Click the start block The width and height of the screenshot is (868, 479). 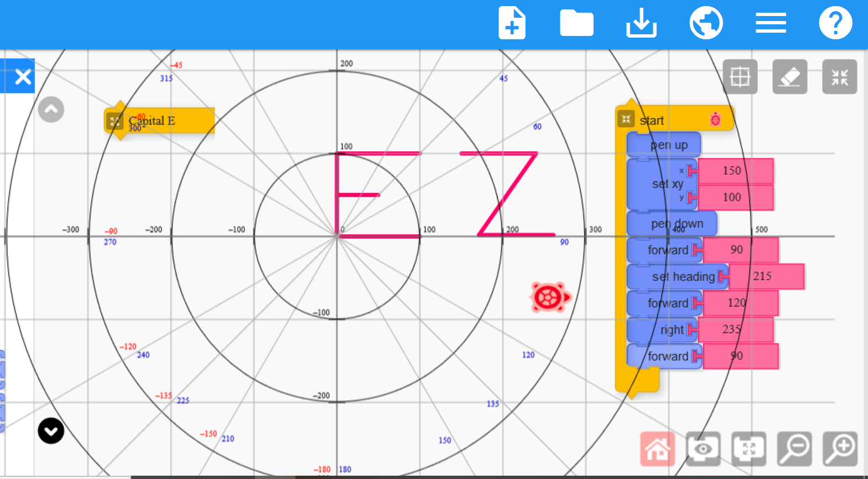point(675,119)
